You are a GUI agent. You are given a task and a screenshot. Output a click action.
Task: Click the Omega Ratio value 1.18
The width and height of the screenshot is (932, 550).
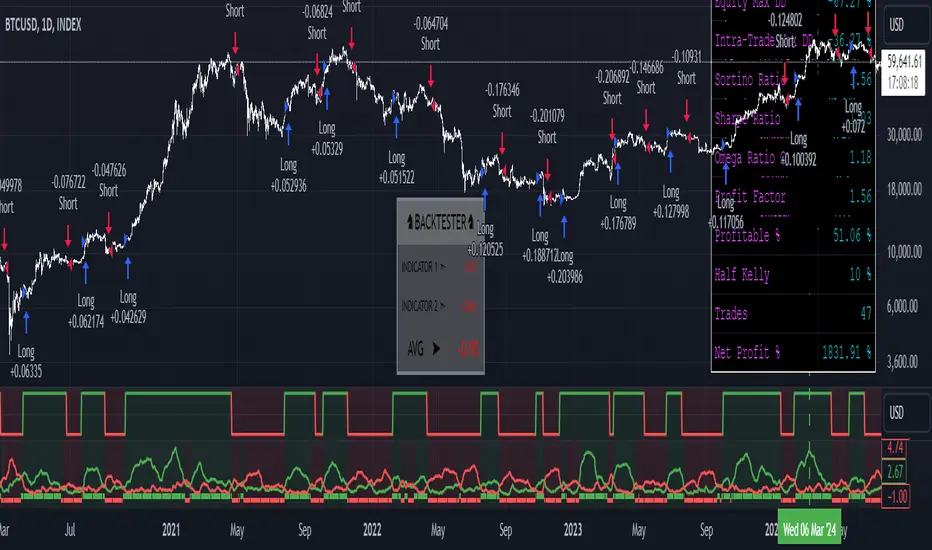coord(860,158)
